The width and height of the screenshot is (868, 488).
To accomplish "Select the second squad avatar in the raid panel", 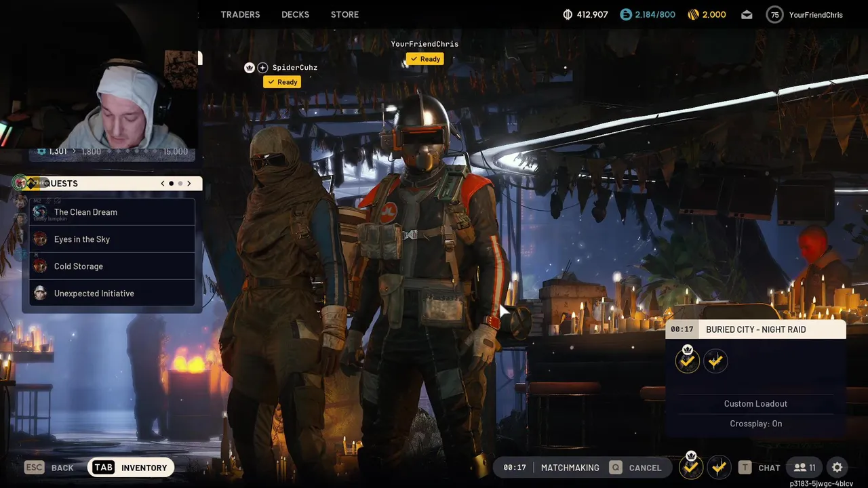I will (x=715, y=361).
